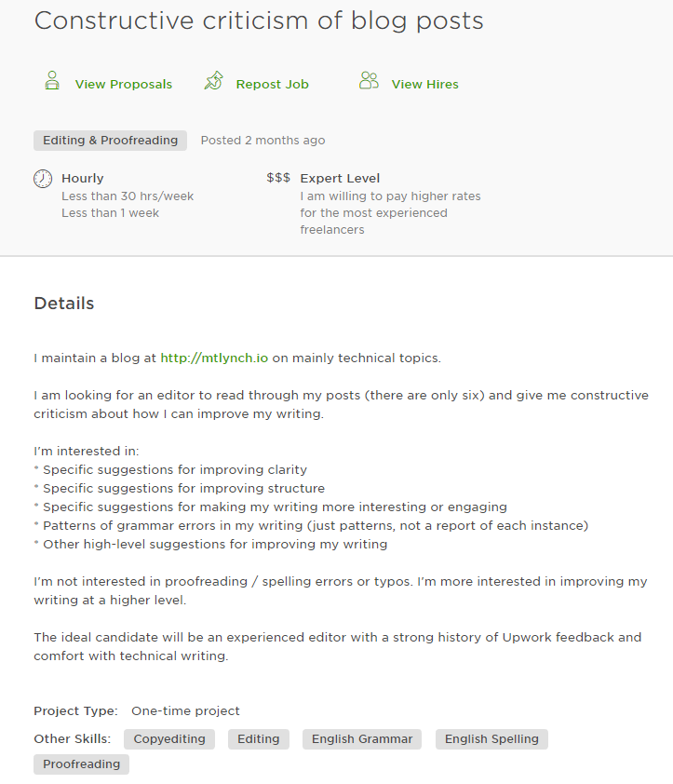This screenshot has height=784, width=673.
Task: Select the Editing skill tag
Action: [x=258, y=739]
